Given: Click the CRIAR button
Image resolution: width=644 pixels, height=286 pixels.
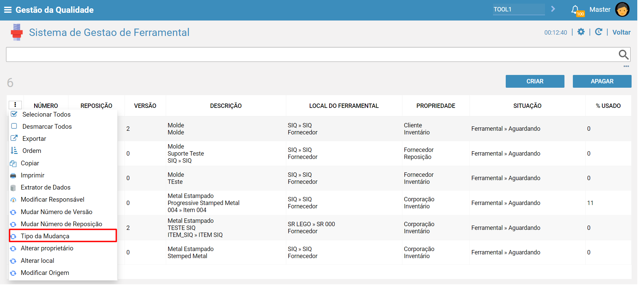Looking at the screenshot, I should click(535, 81).
